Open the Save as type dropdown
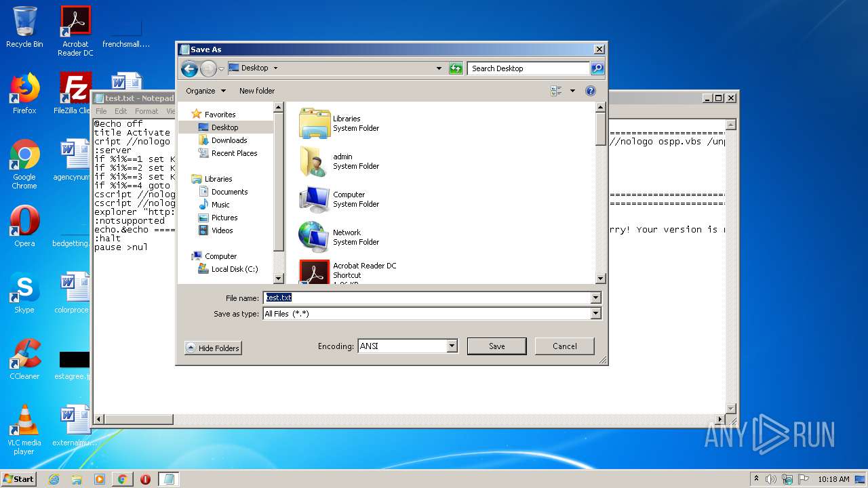Image resolution: width=868 pixels, height=488 pixels. (595, 314)
